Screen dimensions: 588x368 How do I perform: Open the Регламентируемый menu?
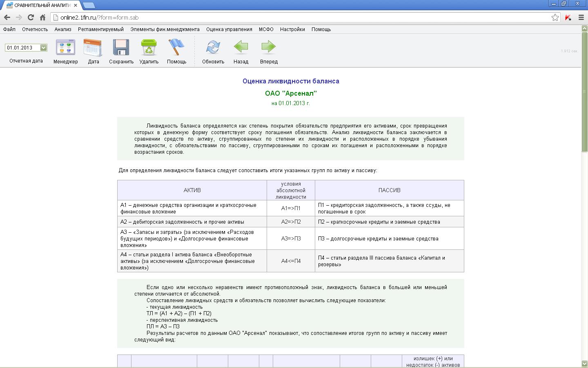coord(101,29)
